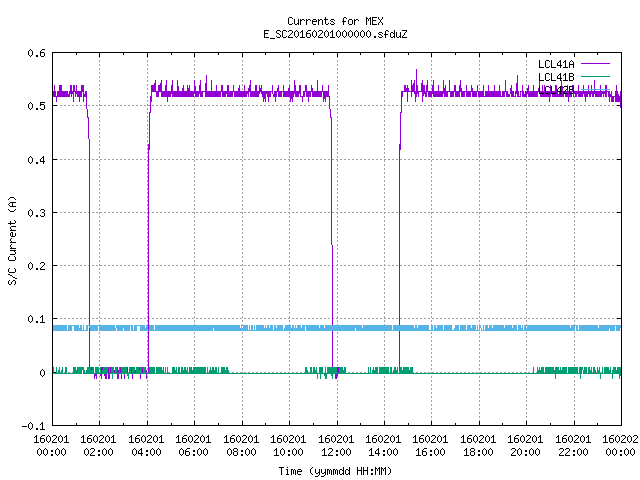Click the x-axis tick label 160201 04:00
Image resolution: width=640 pixels, height=480 pixels.
coord(146,446)
